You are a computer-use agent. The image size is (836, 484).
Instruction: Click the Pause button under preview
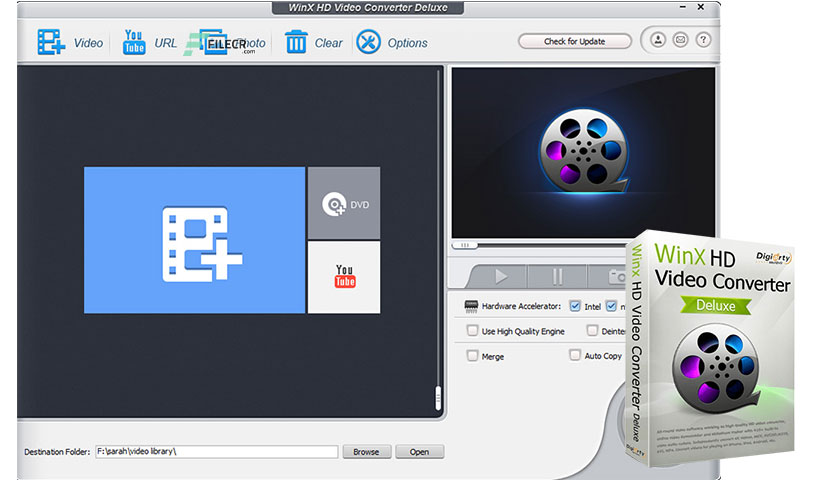pyautogui.click(x=557, y=277)
